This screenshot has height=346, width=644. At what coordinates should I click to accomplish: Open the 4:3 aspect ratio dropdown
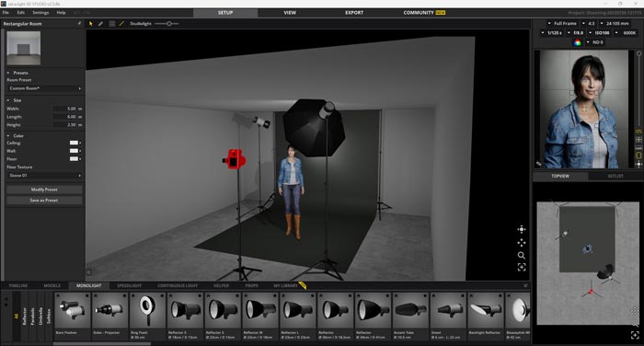tap(589, 23)
